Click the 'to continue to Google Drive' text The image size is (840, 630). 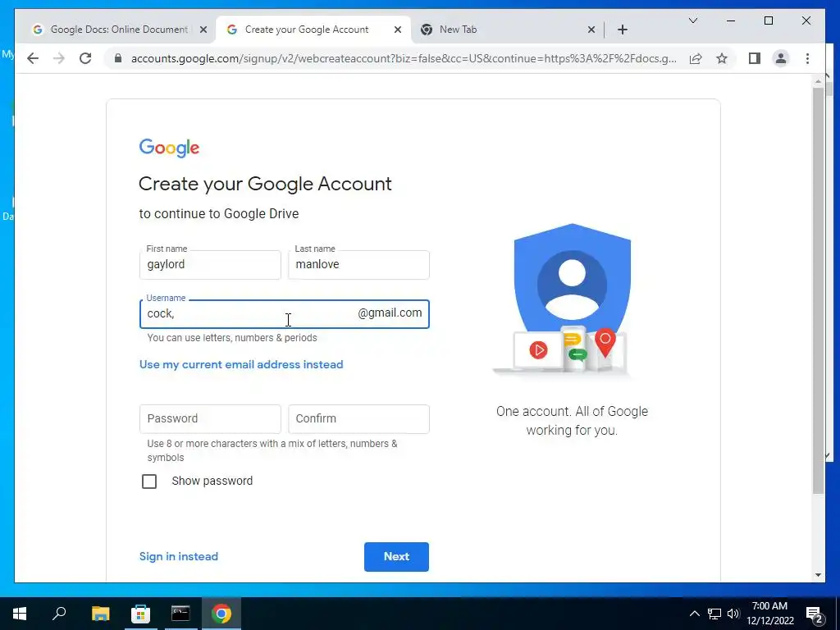click(x=218, y=214)
